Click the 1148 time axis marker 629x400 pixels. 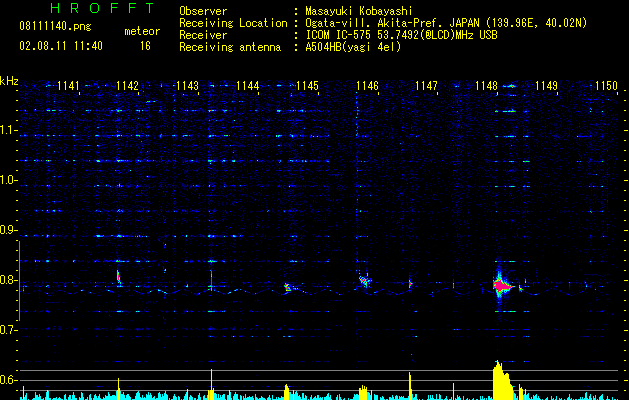point(487,85)
